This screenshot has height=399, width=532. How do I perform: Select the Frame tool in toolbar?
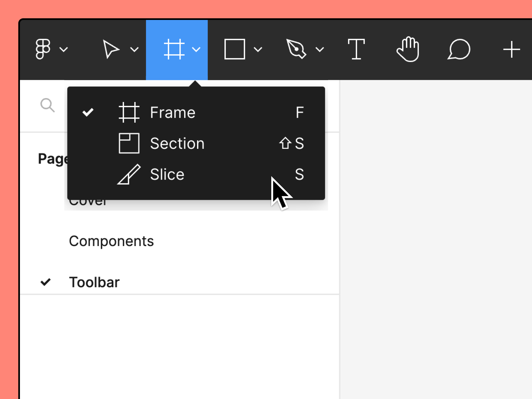point(174,49)
